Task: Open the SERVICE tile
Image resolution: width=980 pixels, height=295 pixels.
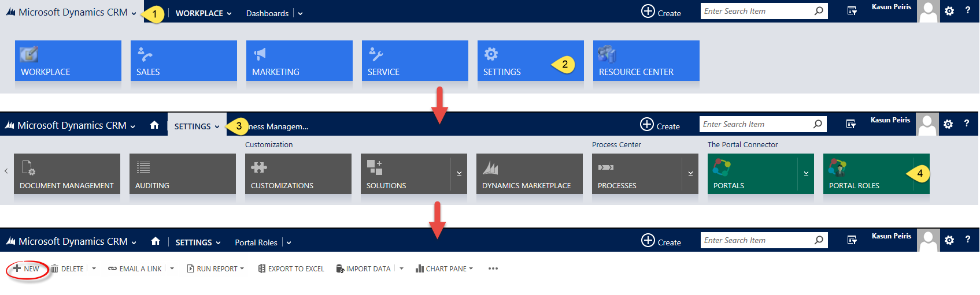Action: coord(415,61)
